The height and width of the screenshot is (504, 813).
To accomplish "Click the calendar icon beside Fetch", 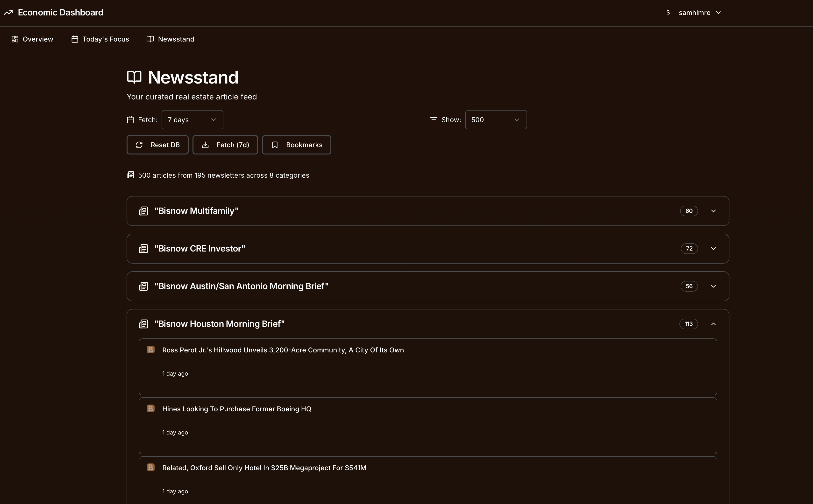I will 130,120.
